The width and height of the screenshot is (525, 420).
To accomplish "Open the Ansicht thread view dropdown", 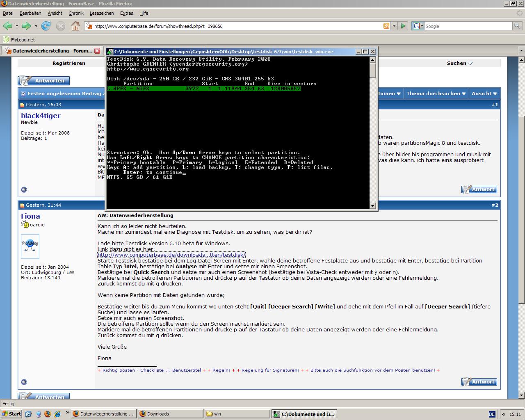I will [x=484, y=94].
